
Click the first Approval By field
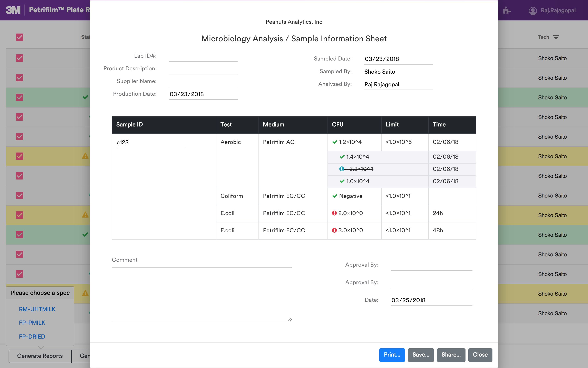431,265
